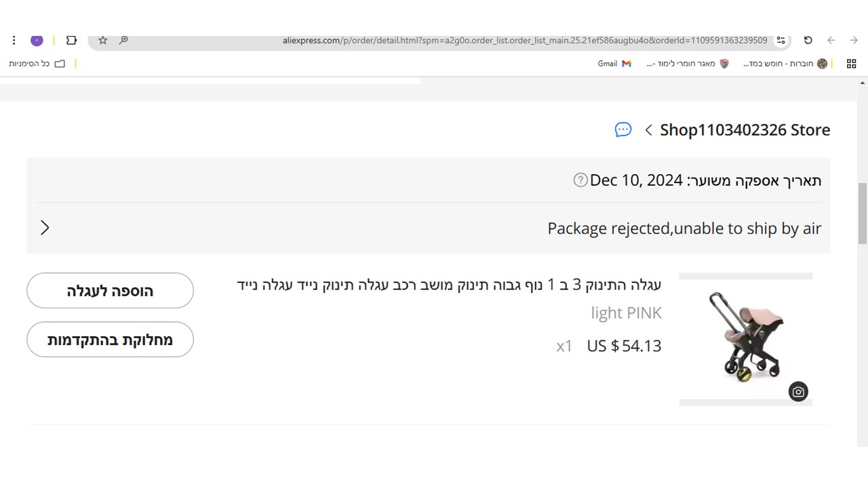The width and height of the screenshot is (868, 488).
Task: Click the purple profile avatar icon
Action: [x=37, y=41]
